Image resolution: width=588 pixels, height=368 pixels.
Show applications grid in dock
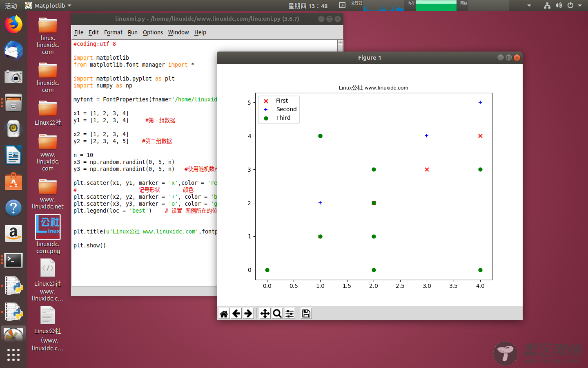(13, 355)
